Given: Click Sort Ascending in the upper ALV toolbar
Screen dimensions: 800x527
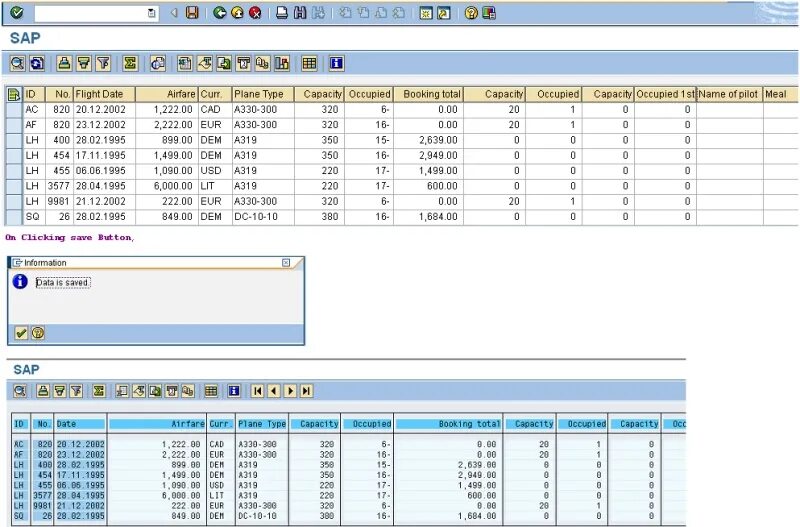Looking at the screenshot, I should point(64,63).
